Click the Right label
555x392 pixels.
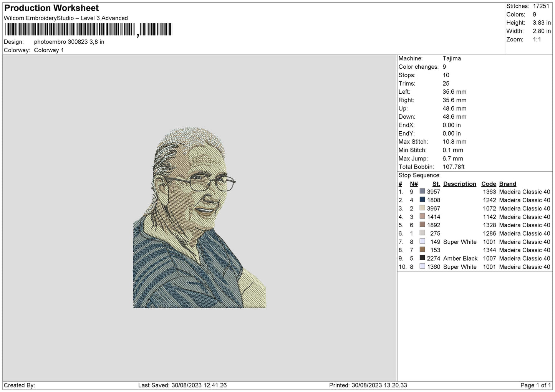[406, 100]
